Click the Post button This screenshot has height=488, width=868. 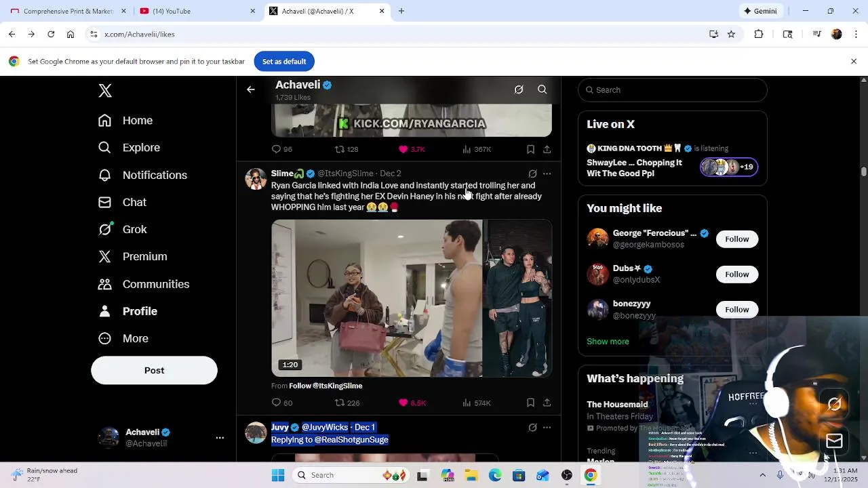point(154,371)
